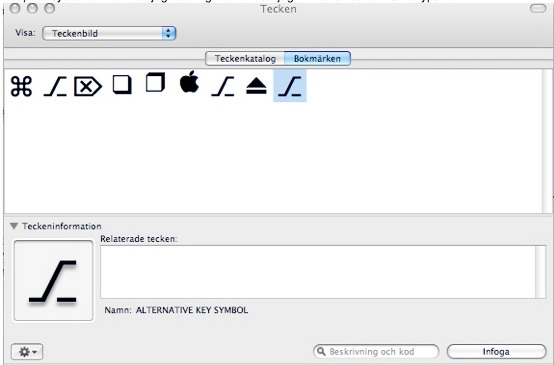Click the Infoga button
Screen dimensions: 554x365
(x=496, y=352)
